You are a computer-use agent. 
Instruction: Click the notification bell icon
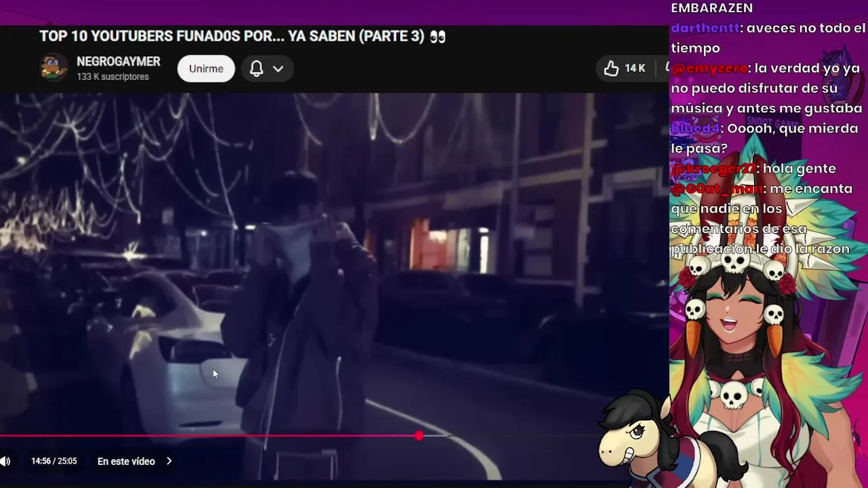[x=256, y=68]
